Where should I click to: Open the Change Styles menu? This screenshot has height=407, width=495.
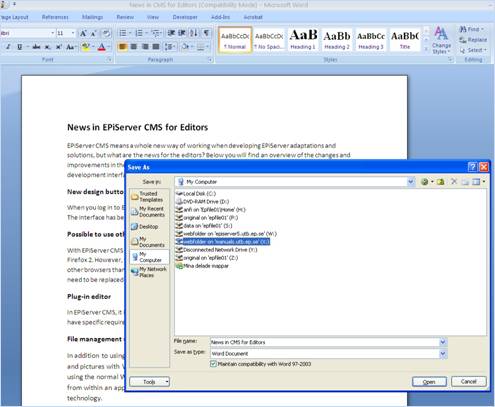click(441, 40)
